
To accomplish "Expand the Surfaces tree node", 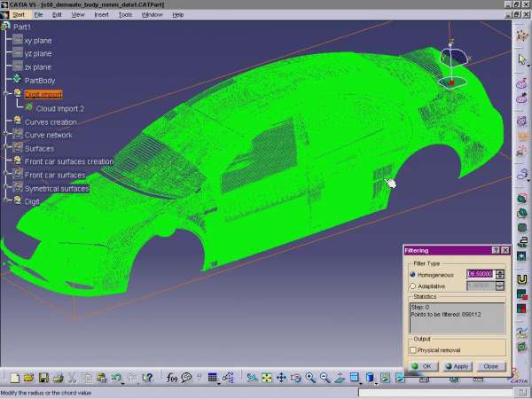I will 7,148.
